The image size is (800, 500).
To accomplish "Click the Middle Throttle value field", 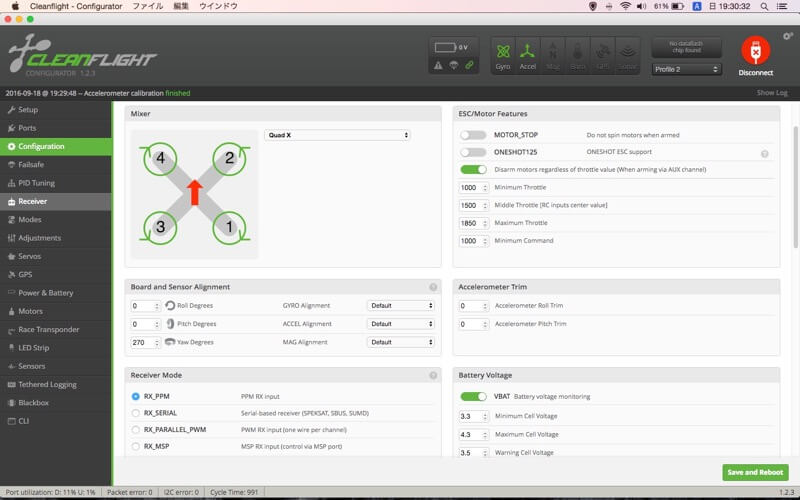I will (x=474, y=206).
